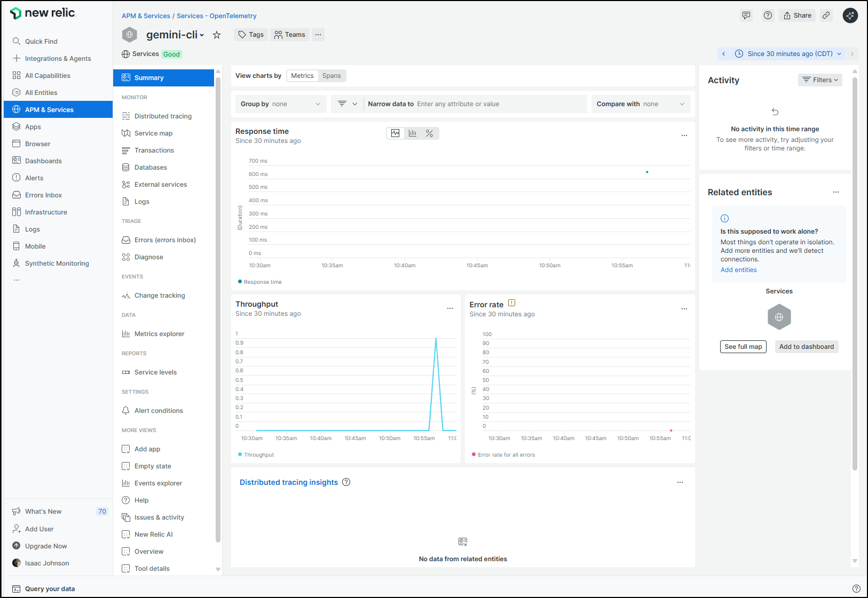Screen dimensions: 868x598
Task: Open the Group by dropdown
Action: 281,104
